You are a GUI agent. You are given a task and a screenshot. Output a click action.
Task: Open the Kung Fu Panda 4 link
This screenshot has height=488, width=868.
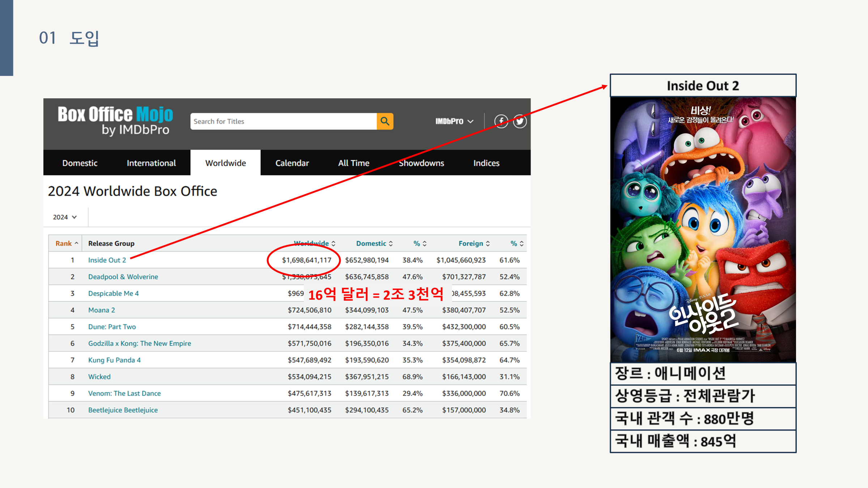pyautogui.click(x=114, y=360)
